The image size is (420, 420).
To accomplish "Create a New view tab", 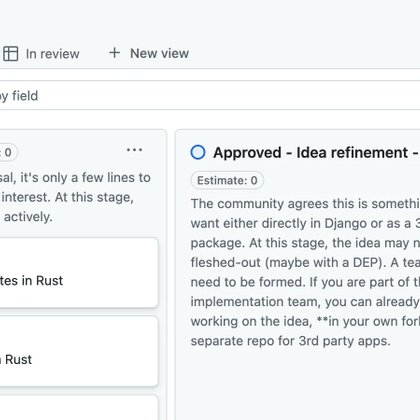I will [x=149, y=53].
